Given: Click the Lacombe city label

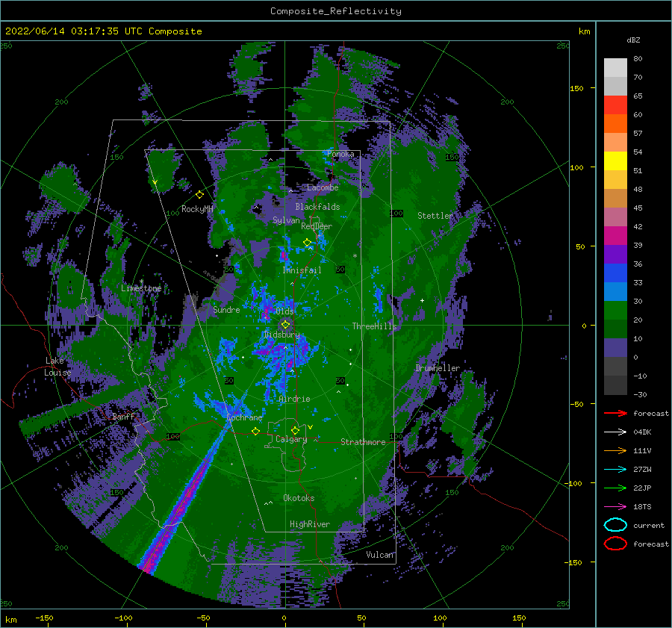Looking at the screenshot, I should tap(323, 187).
